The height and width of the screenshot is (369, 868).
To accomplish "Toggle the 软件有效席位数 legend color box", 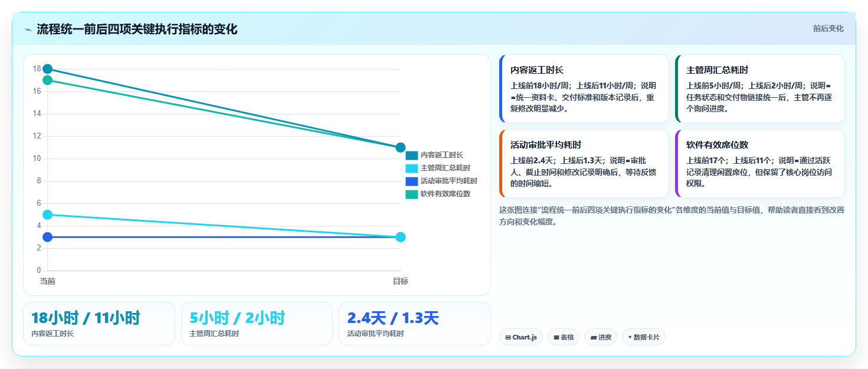I will pos(411,194).
